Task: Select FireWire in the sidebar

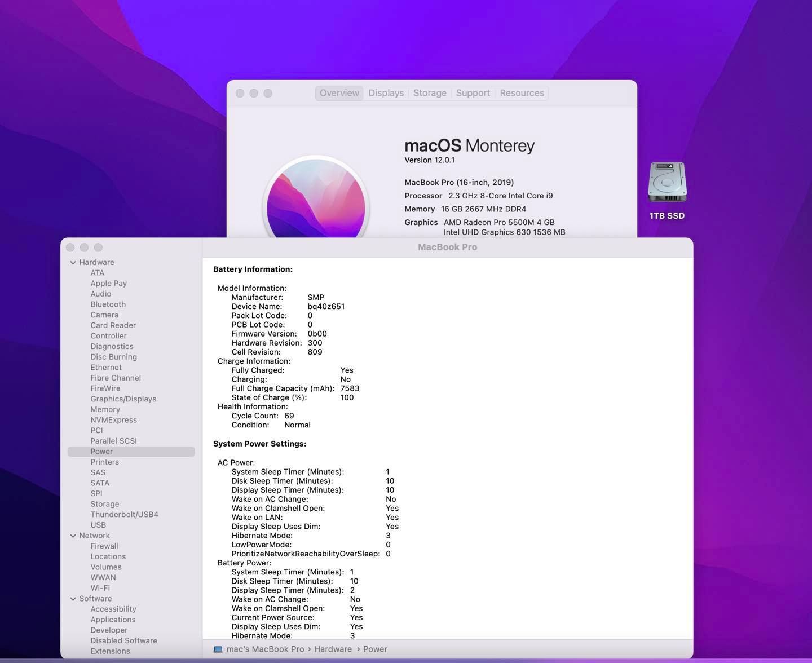Action: (x=105, y=388)
